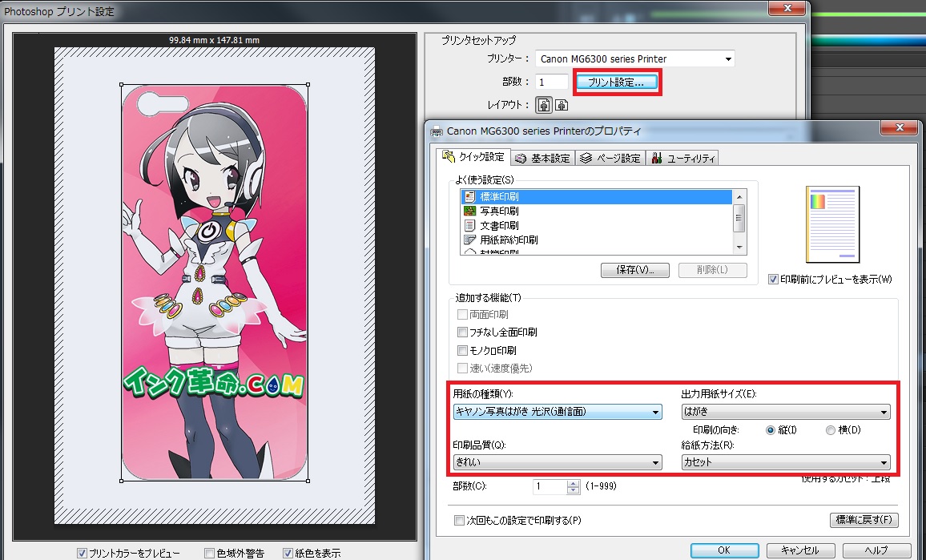Open 用紙の種類 dropdown

558,413
